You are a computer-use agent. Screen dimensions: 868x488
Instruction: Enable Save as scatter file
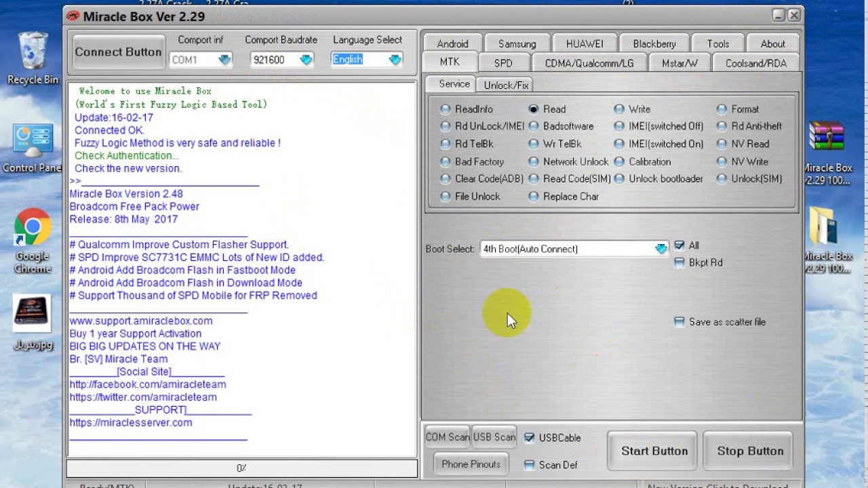pyautogui.click(x=679, y=322)
